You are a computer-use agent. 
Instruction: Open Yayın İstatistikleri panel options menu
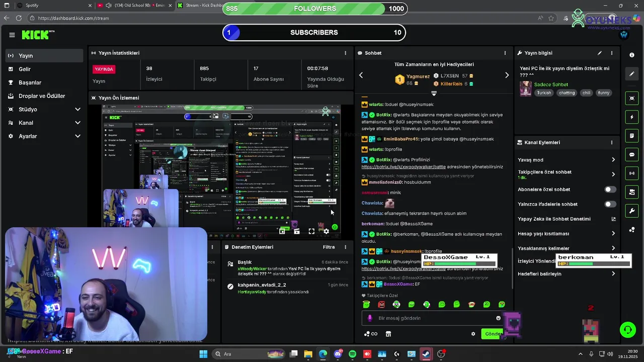345,53
